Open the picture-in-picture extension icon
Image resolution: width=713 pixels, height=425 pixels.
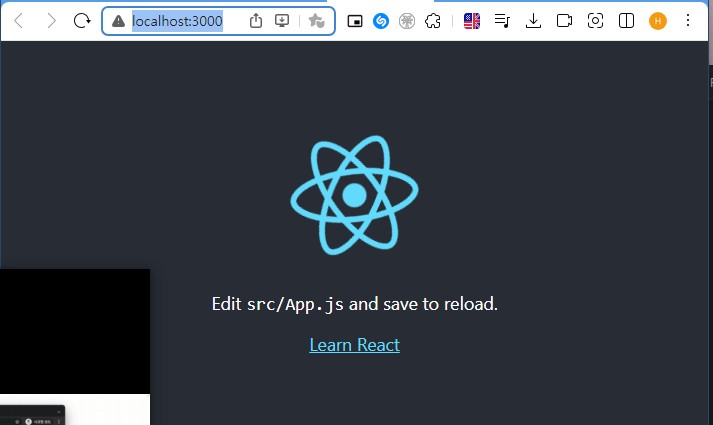pos(355,21)
